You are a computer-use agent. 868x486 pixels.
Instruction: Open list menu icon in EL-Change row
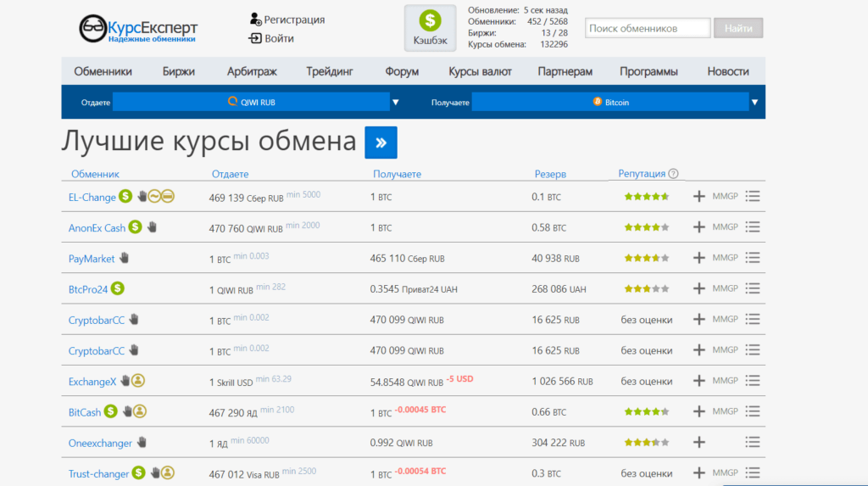[x=753, y=196]
